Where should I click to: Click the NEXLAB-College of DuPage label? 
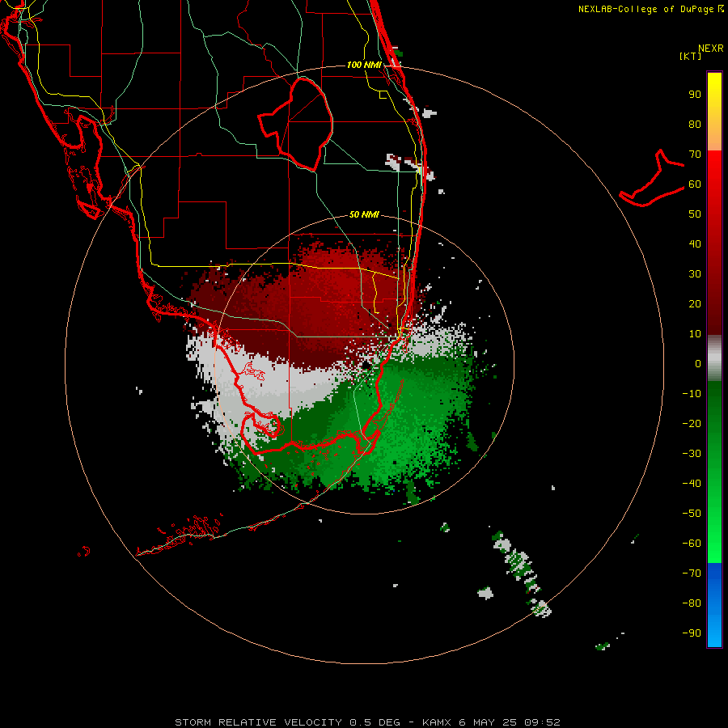[x=651, y=9]
